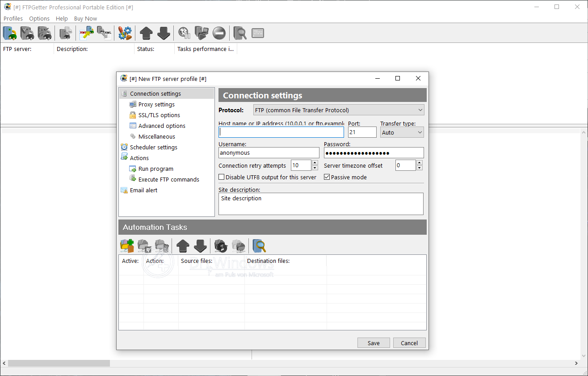Select SSL/TLS options in the tree
588x376 pixels.
coord(159,115)
